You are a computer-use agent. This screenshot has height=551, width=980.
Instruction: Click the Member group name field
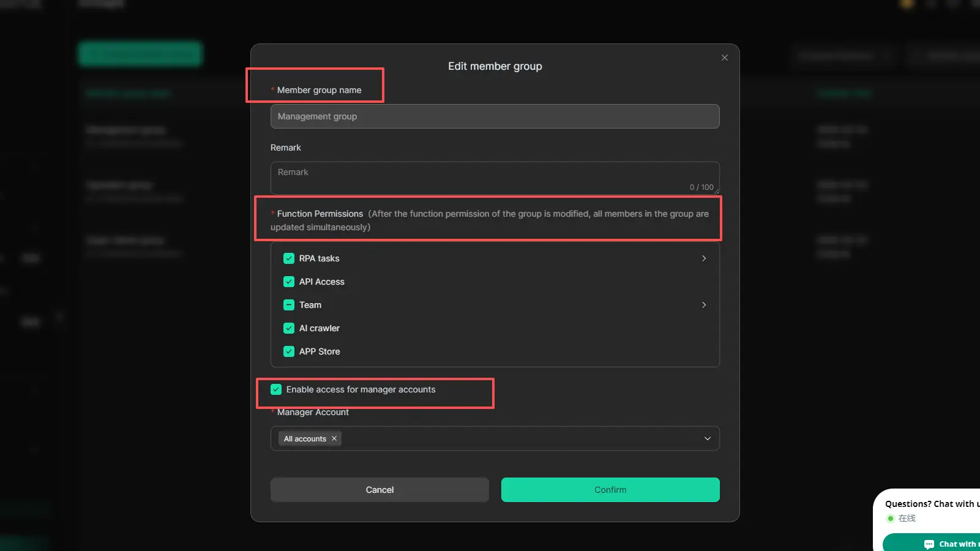coord(495,116)
